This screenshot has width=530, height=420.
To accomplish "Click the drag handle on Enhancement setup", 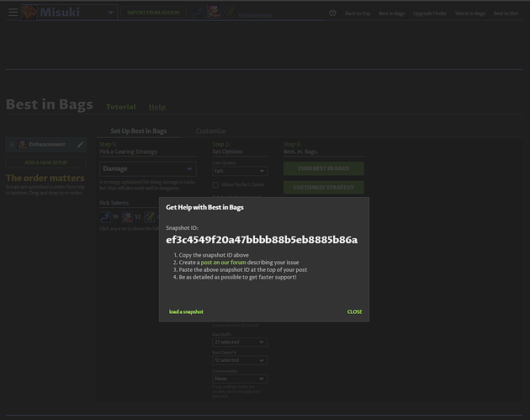I will click(12, 145).
